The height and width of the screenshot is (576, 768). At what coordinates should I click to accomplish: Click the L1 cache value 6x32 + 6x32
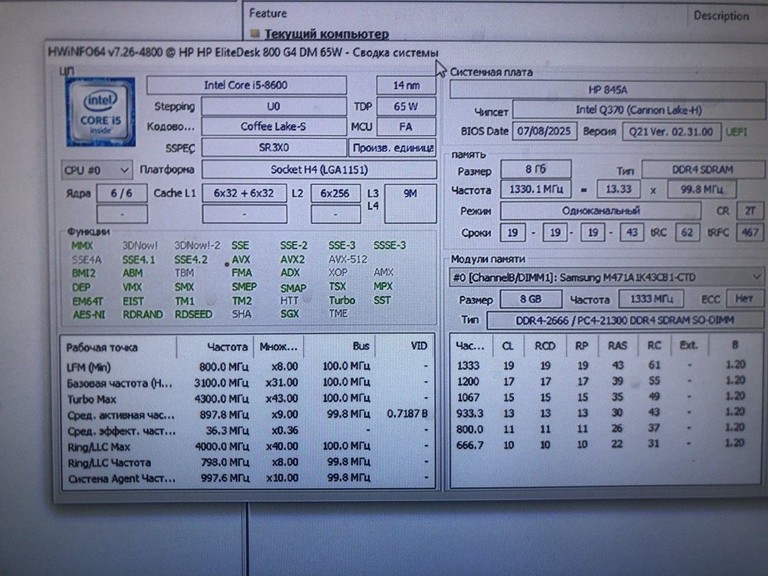click(x=244, y=193)
